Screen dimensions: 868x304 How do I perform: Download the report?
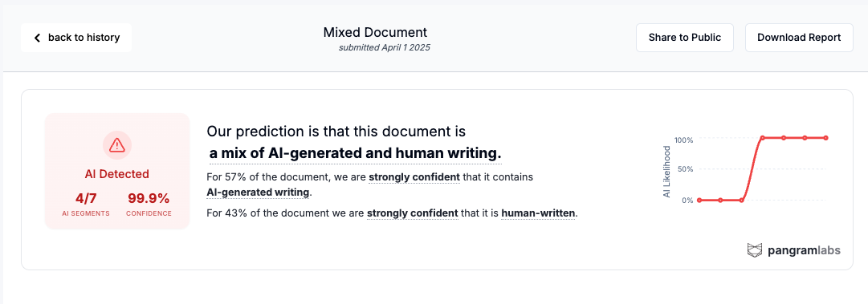(x=799, y=38)
